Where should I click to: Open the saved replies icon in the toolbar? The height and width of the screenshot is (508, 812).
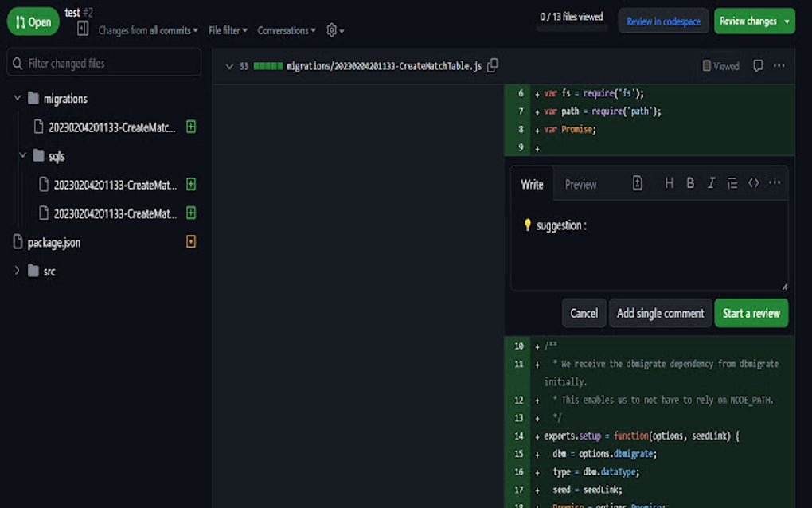(x=637, y=182)
